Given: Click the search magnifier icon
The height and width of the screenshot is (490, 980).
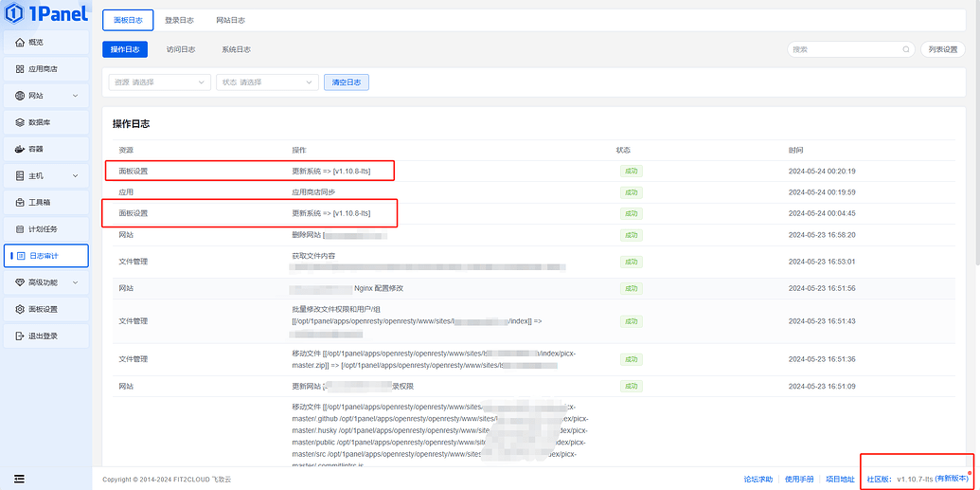Looking at the screenshot, I should tap(905, 49).
